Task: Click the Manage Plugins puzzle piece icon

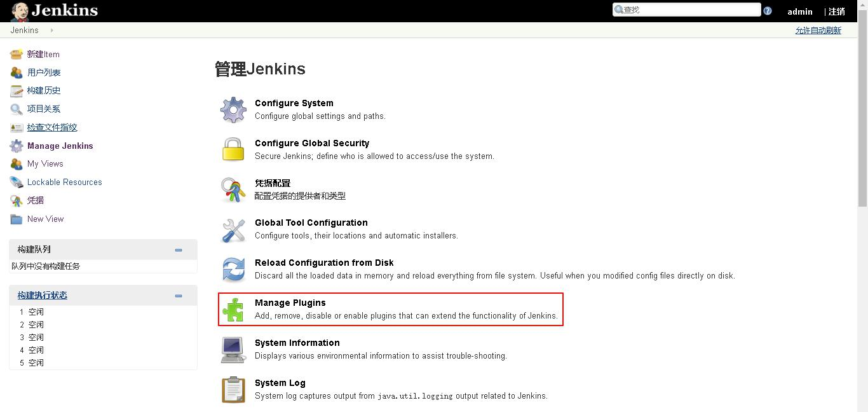Action: pos(233,310)
